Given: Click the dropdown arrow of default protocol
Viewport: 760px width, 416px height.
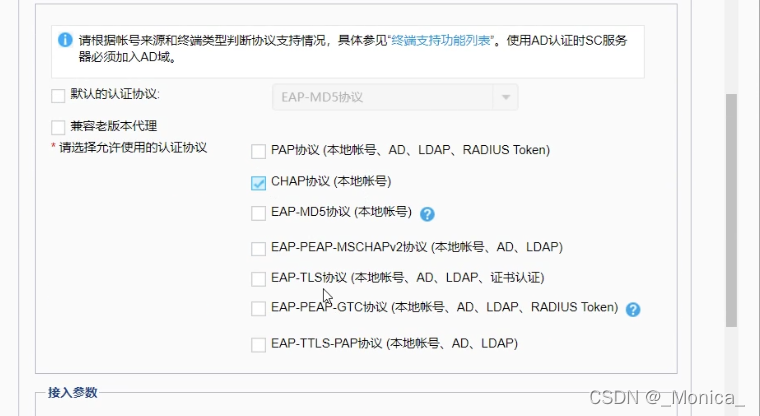Looking at the screenshot, I should 506,97.
